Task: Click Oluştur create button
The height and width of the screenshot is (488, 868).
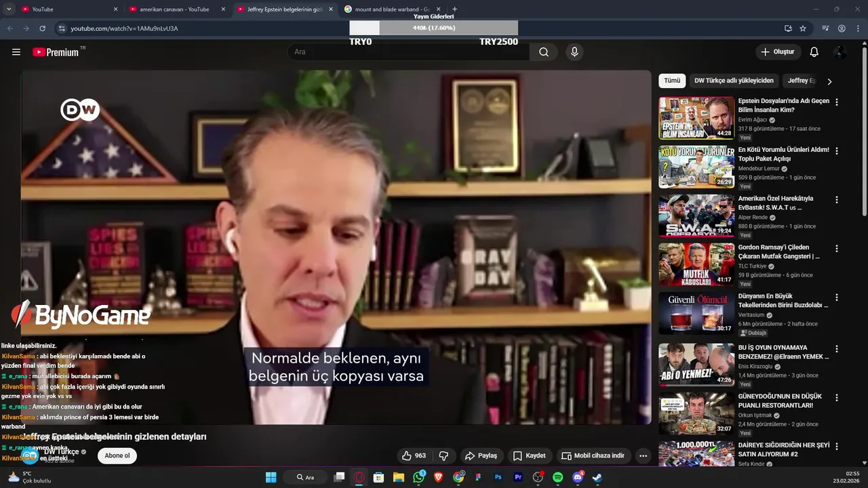Action: pyautogui.click(x=778, y=52)
